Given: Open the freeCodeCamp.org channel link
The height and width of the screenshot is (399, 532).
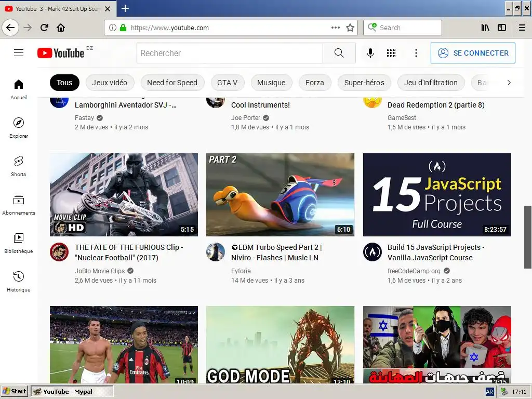Looking at the screenshot, I should (414, 271).
